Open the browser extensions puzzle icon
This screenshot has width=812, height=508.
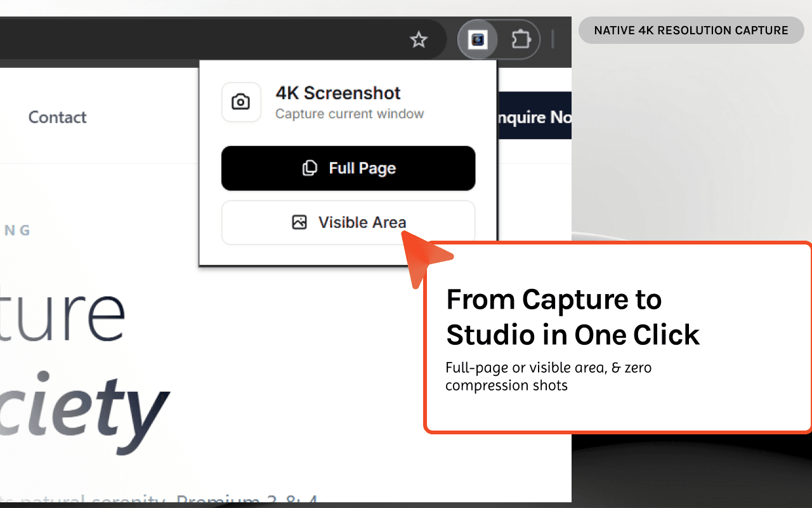(521, 40)
